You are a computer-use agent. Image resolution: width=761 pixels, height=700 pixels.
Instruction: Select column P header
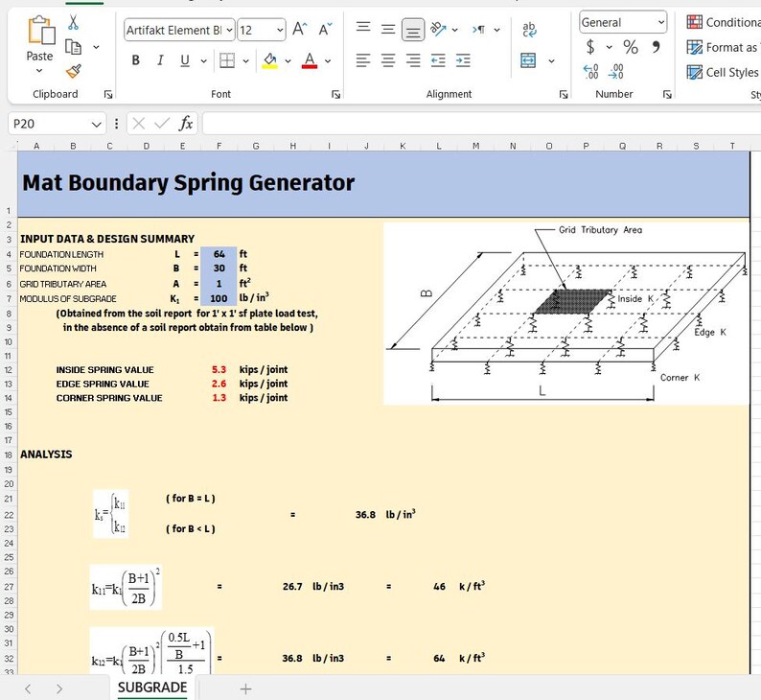586,146
